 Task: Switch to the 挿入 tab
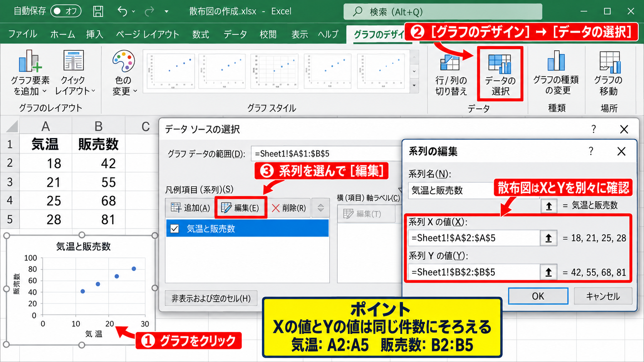[x=95, y=34]
